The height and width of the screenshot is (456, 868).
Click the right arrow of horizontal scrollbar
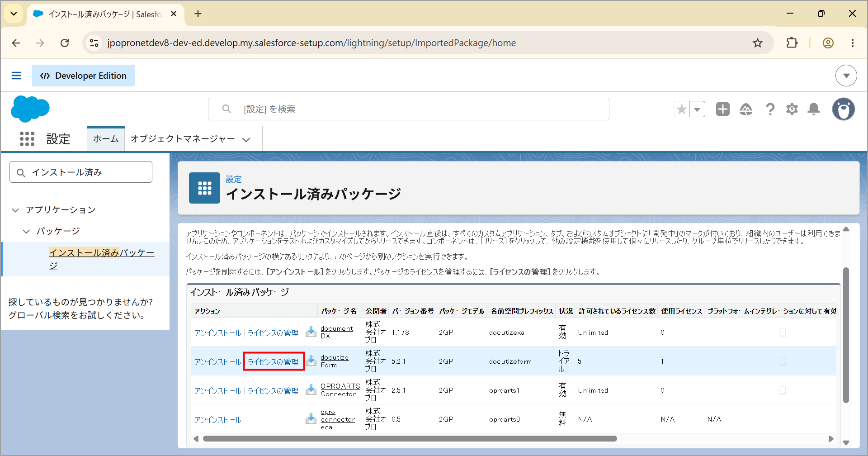click(x=831, y=438)
